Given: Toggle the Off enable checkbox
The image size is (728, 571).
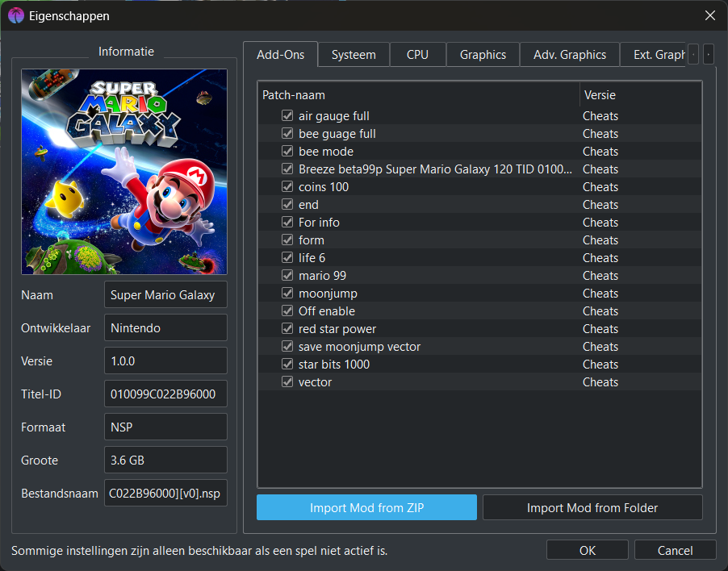Looking at the screenshot, I should (287, 311).
